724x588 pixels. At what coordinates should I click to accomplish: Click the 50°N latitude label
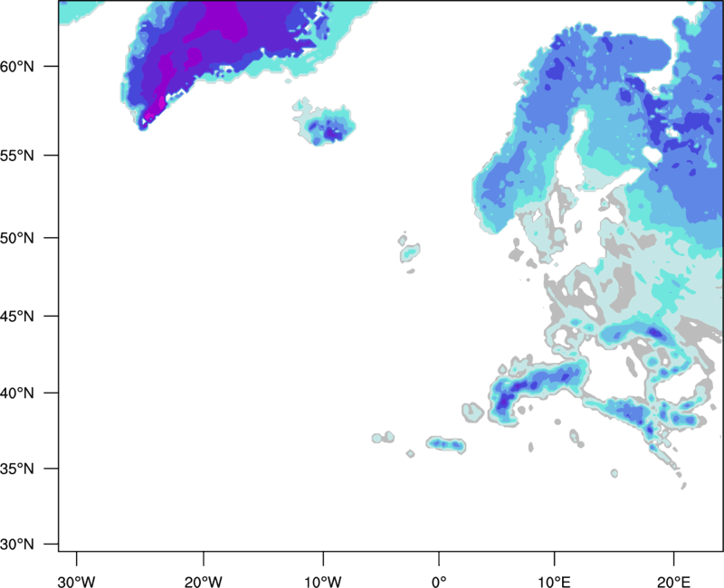tap(17, 238)
